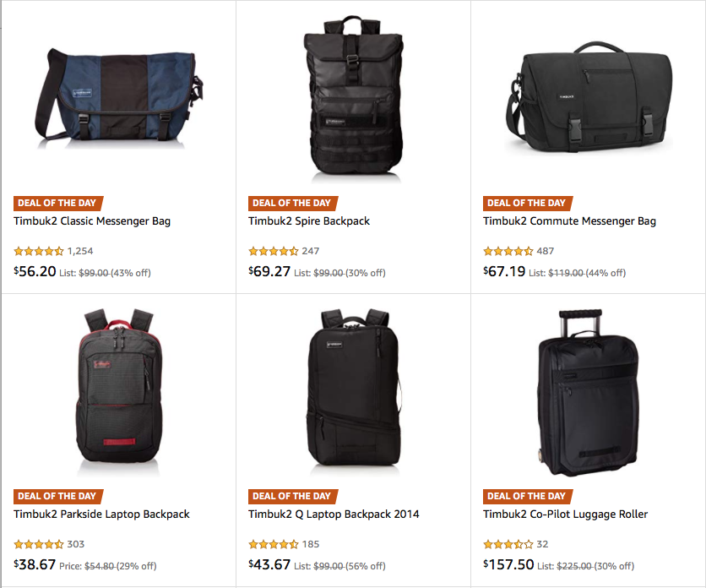Image resolution: width=706 pixels, height=588 pixels.
Task: Click star rating with 247 reviews
Action: coord(274,251)
